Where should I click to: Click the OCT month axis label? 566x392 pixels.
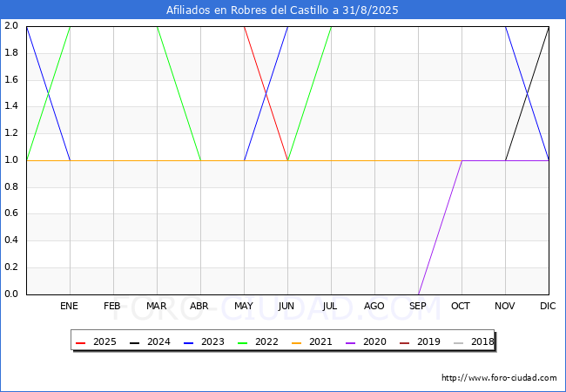coord(461,306)
